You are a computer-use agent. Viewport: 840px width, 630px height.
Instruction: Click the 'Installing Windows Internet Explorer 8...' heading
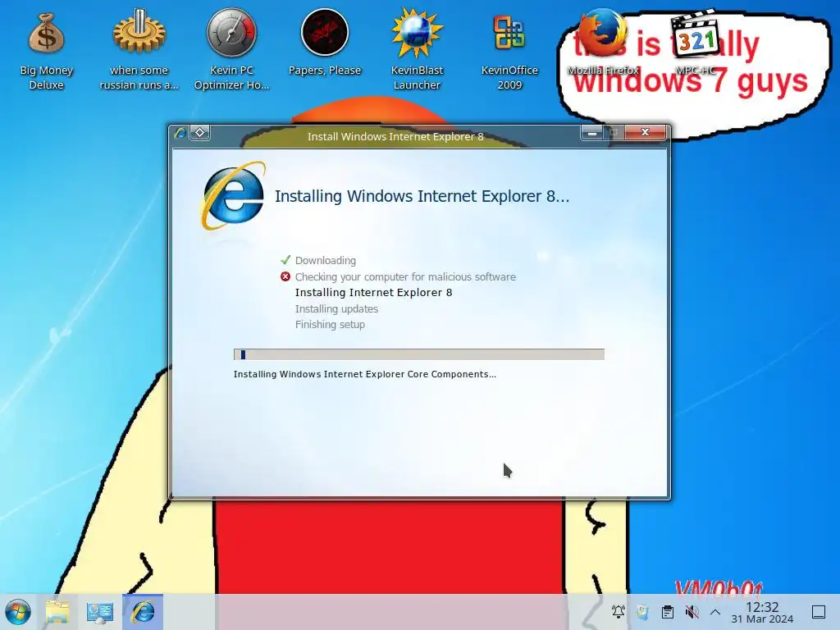pos(422,196)
